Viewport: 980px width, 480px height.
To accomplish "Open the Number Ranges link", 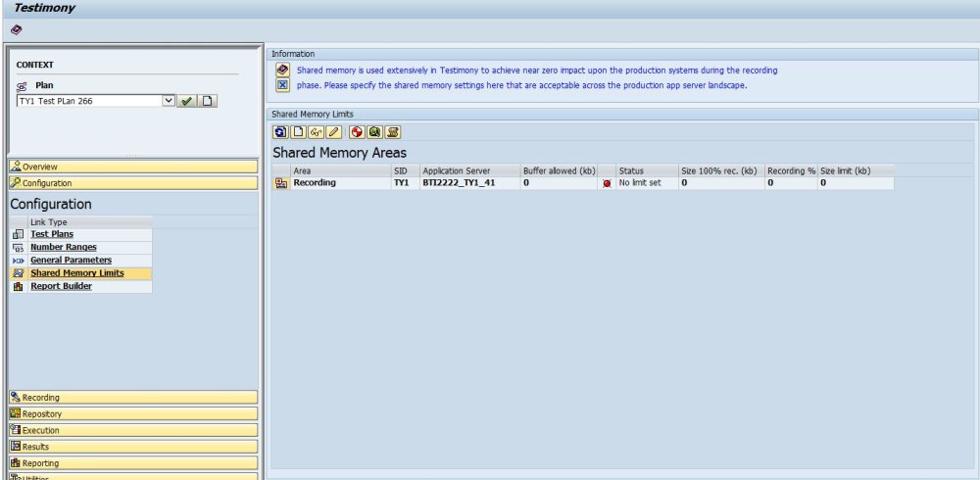I will 64,248.
